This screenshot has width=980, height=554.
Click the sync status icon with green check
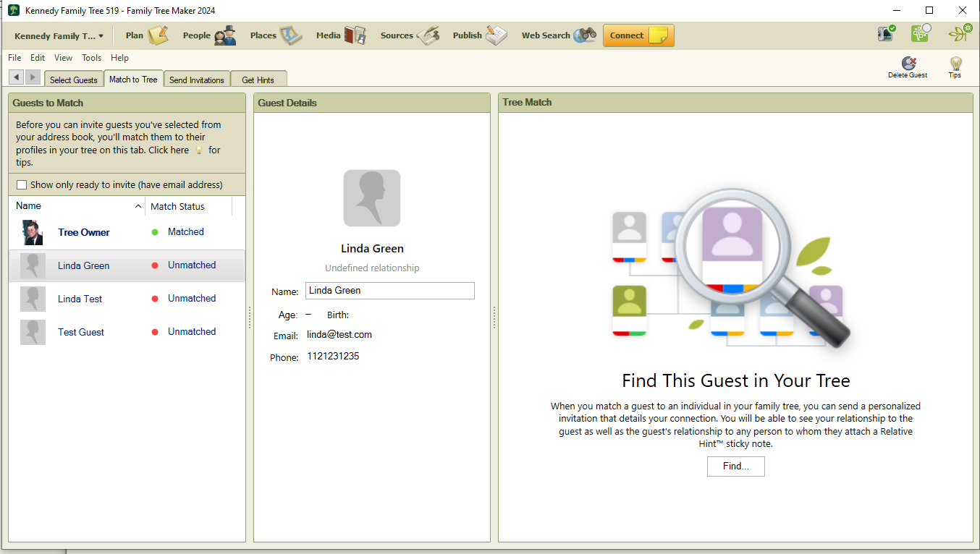tap(887, 33)
